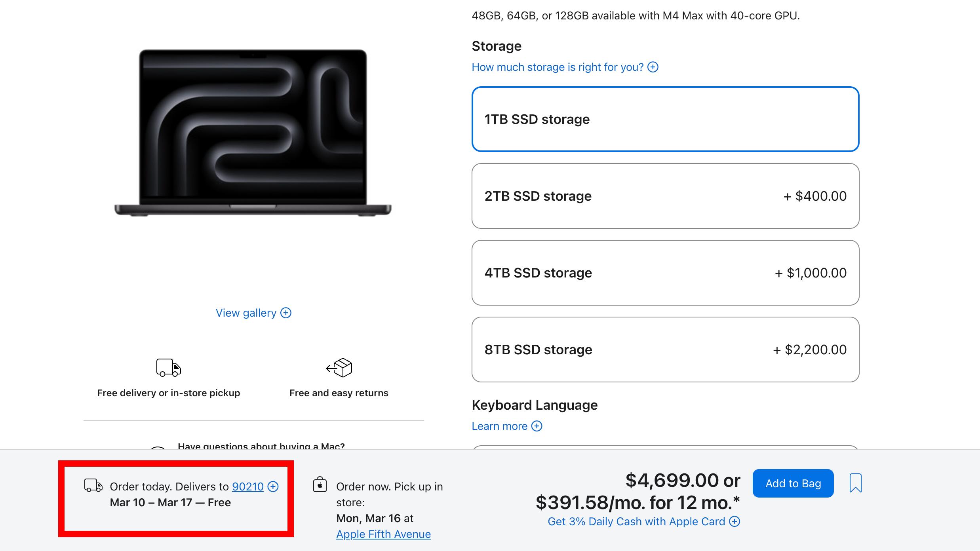Click the free delivery truck icon
The width and height of the screenshot is (980, 551).
(x=169, y=369)
